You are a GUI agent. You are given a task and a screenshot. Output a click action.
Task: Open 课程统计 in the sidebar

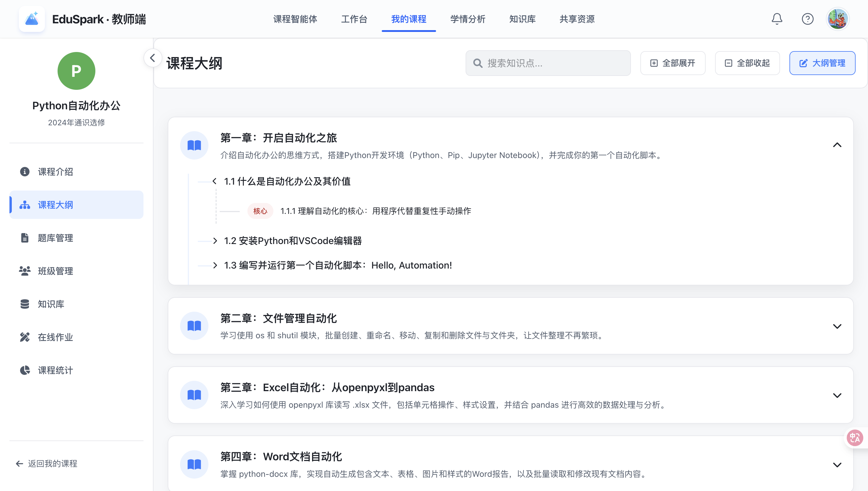coord(76,370)
